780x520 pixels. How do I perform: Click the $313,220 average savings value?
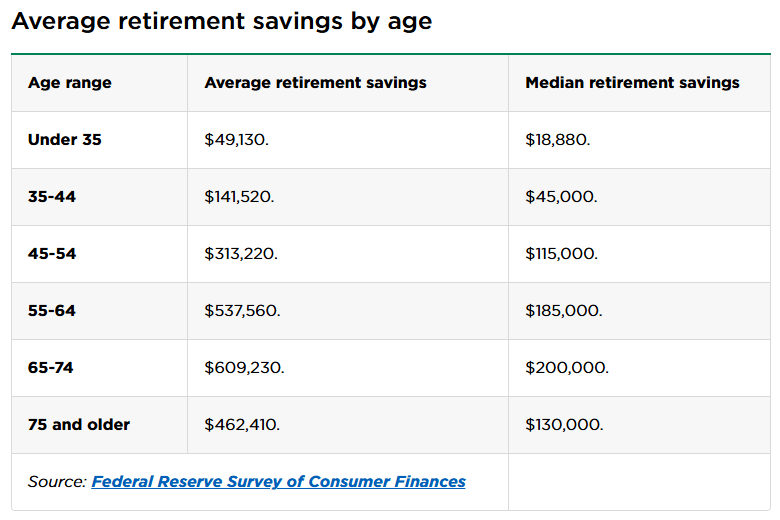coord(241,254)
